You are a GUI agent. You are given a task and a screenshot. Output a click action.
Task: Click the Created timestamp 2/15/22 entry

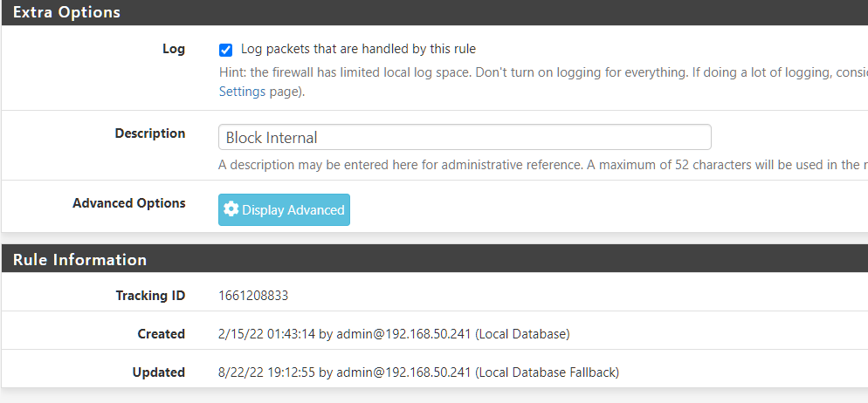coord(394,334)
